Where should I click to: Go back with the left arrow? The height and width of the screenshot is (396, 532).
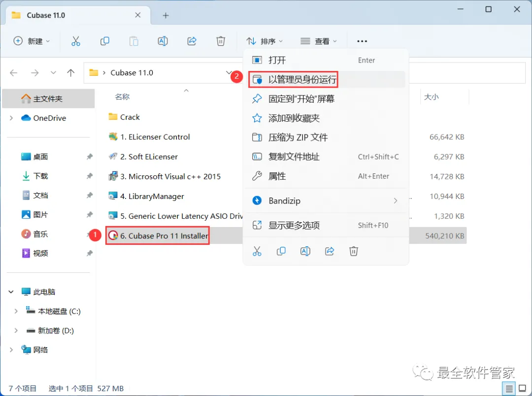pyautogui.click(x=14, y=72)
